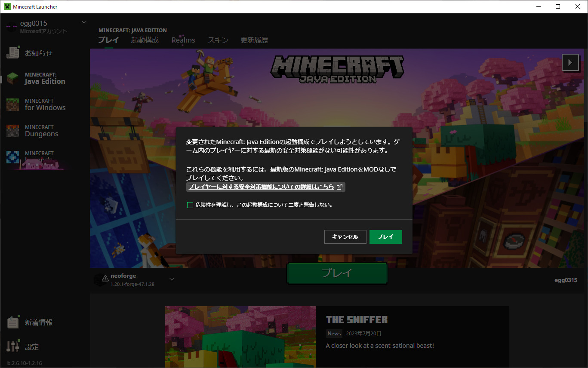Click the banner carousel next arrow
The height and width of the screenshot is (368, 588).
click(570, 62)
